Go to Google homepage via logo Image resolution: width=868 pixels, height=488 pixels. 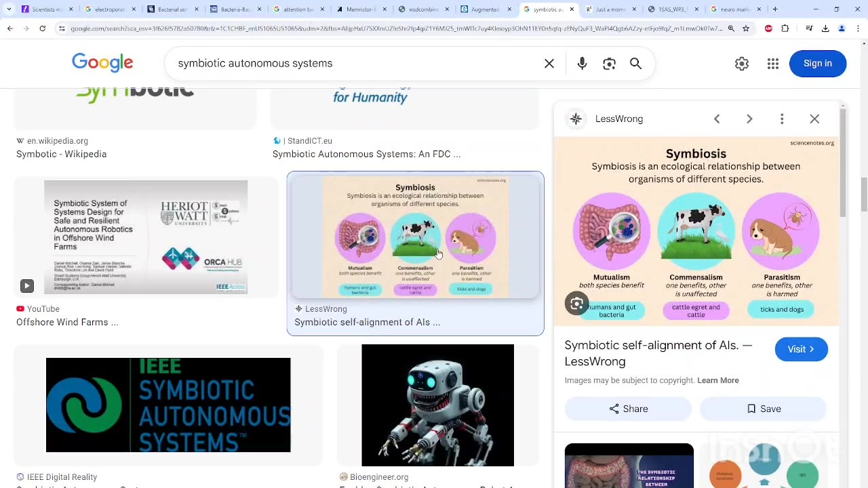[x=102, y=63]
